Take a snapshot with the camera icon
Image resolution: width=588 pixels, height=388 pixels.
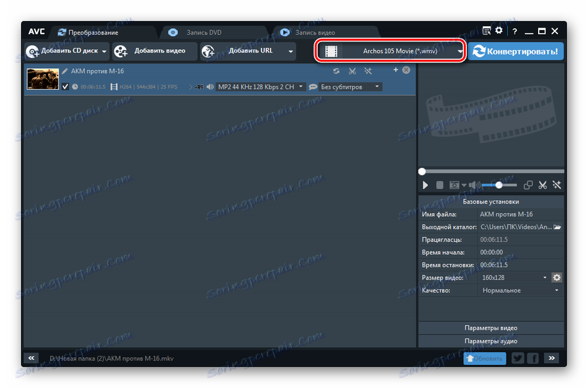pos(454,185)
